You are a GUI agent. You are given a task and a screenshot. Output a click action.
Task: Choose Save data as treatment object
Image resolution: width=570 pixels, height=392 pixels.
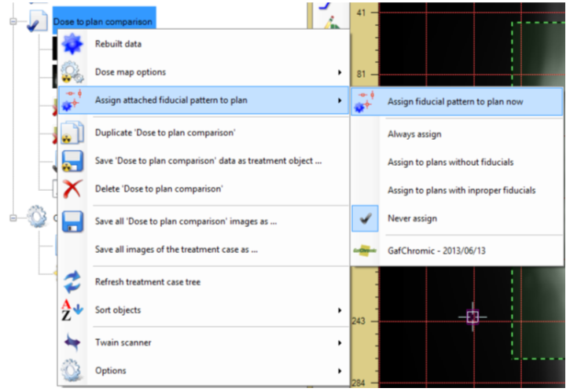[203, 161]
